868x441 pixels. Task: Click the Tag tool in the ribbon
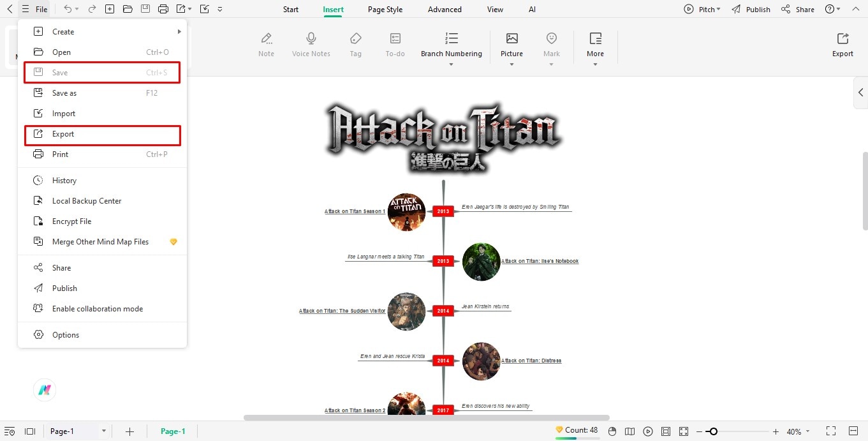click(356, 45)
